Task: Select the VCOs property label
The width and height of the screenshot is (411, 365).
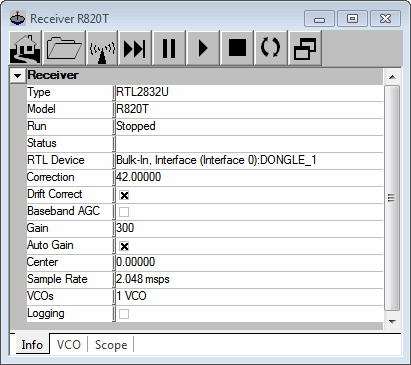Action: tap(40, 296)
